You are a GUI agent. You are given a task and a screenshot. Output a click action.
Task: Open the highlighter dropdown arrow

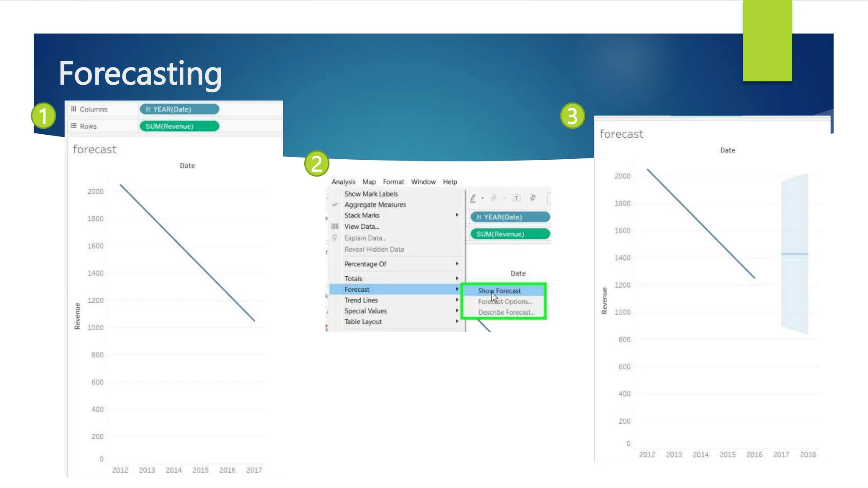click(x=482, y=198)
